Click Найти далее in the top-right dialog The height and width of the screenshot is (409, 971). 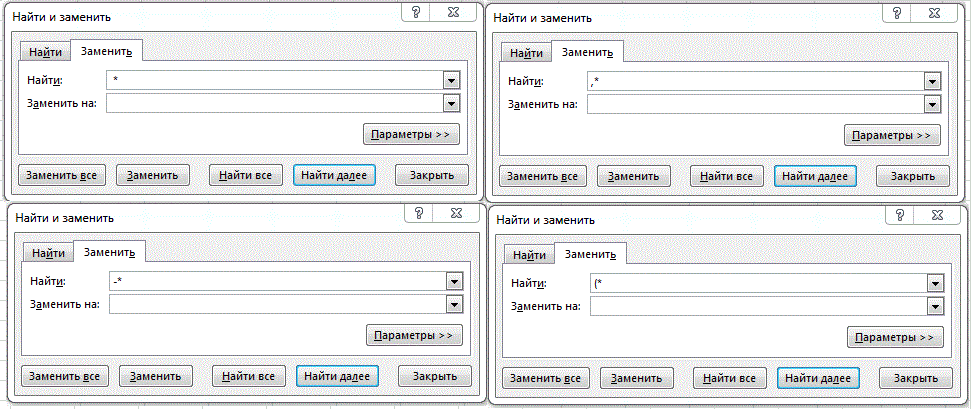(x=815, y=177)
